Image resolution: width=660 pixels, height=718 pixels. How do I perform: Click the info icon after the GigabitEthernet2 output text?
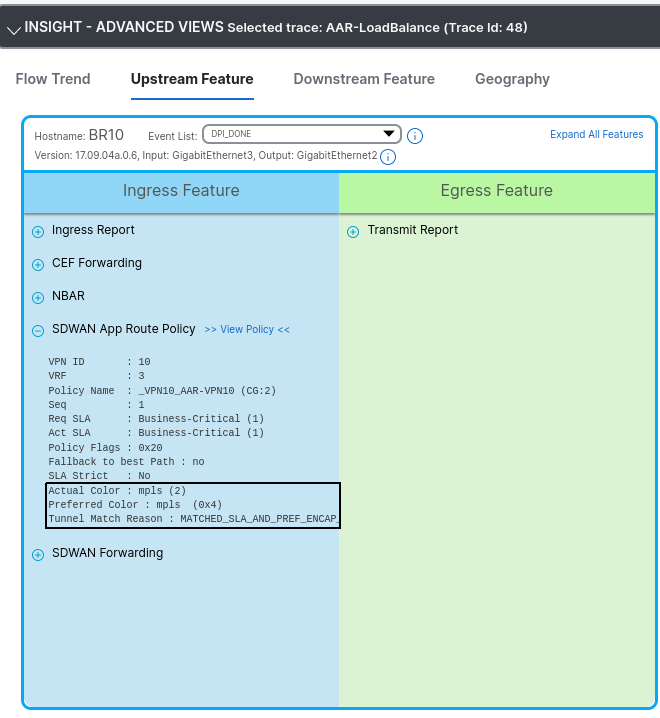click(388, 157)
